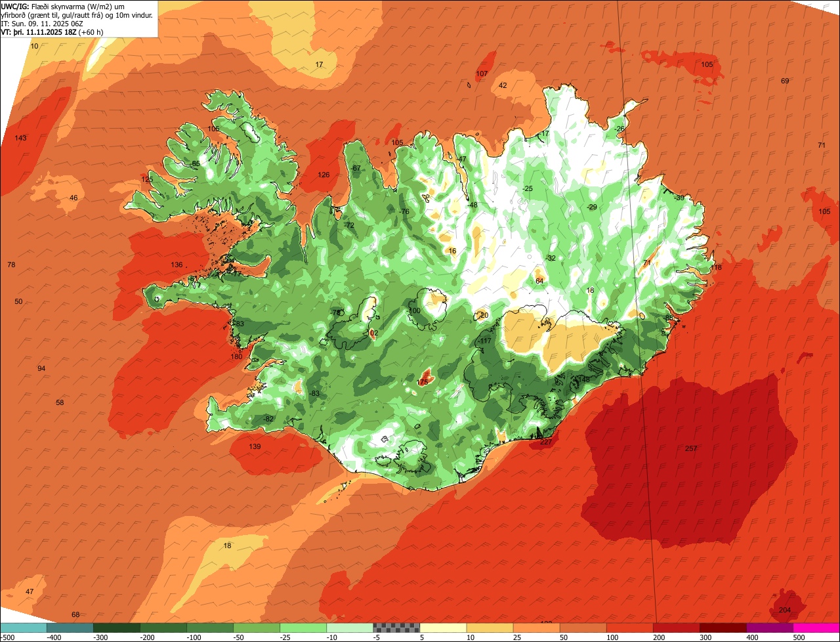Click the map value '-26' on the northeast peninsula

coord(620,128)
